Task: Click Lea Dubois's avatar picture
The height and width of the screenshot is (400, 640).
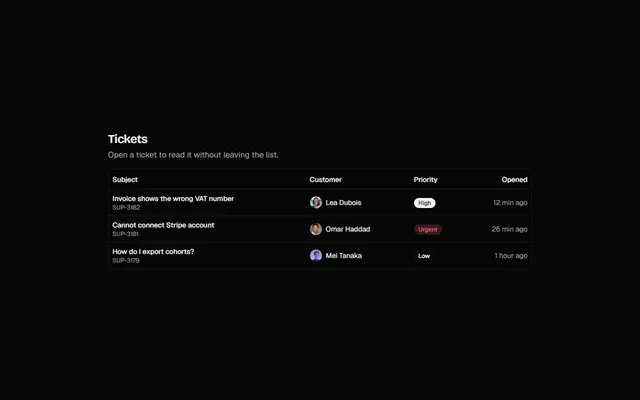Action: pos(316,202)
